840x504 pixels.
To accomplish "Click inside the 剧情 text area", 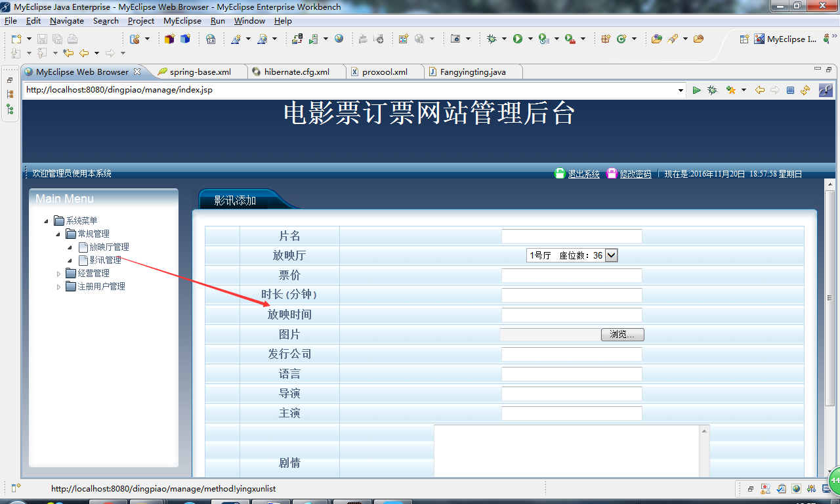I will coord(567,451).
